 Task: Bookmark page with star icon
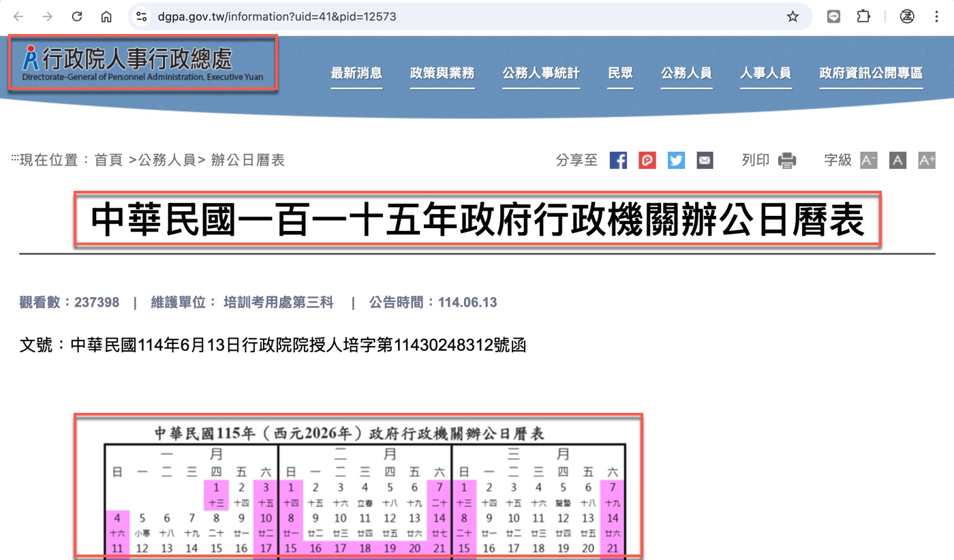pos(793,16)
